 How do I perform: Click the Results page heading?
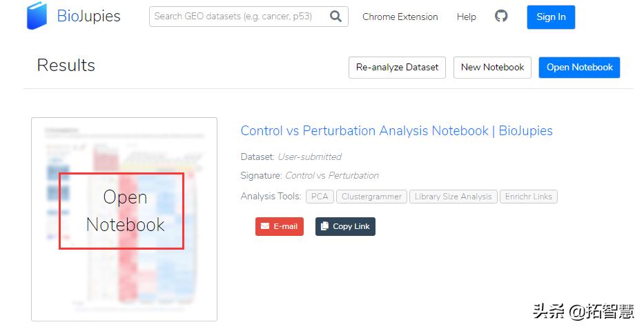click(66, 66)
